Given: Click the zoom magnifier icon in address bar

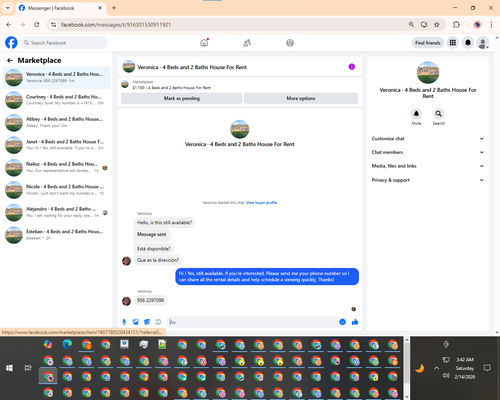Looking at the screenshot, I should [x=411, y=24].
